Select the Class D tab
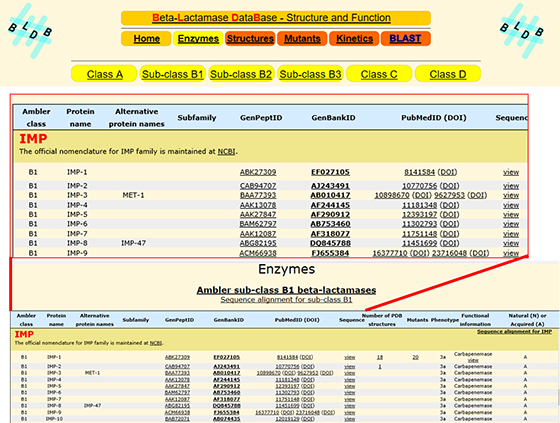 448,74
